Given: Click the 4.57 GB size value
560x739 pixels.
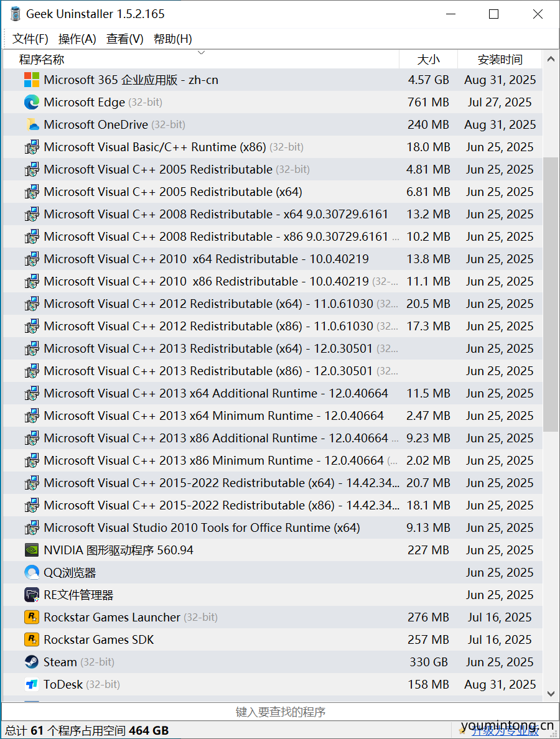Looking at the screenshot, I should coord(429,80).
